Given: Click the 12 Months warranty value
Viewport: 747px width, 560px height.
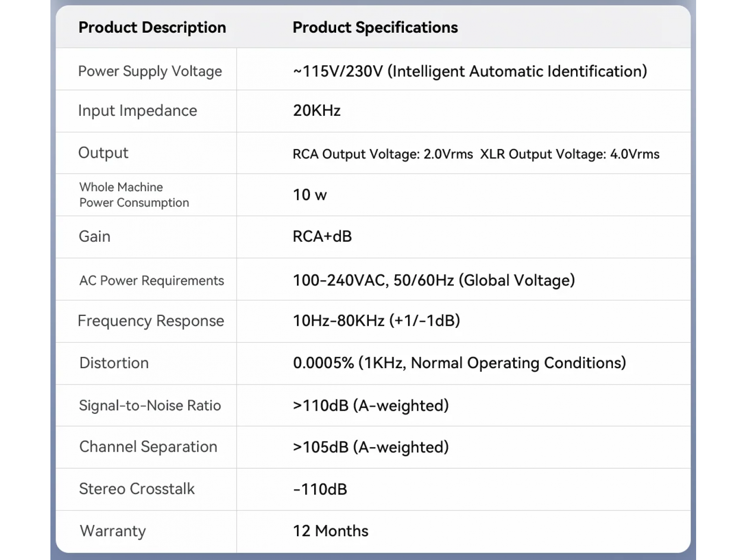Looking at the screenshot, I should click(330, 531).
